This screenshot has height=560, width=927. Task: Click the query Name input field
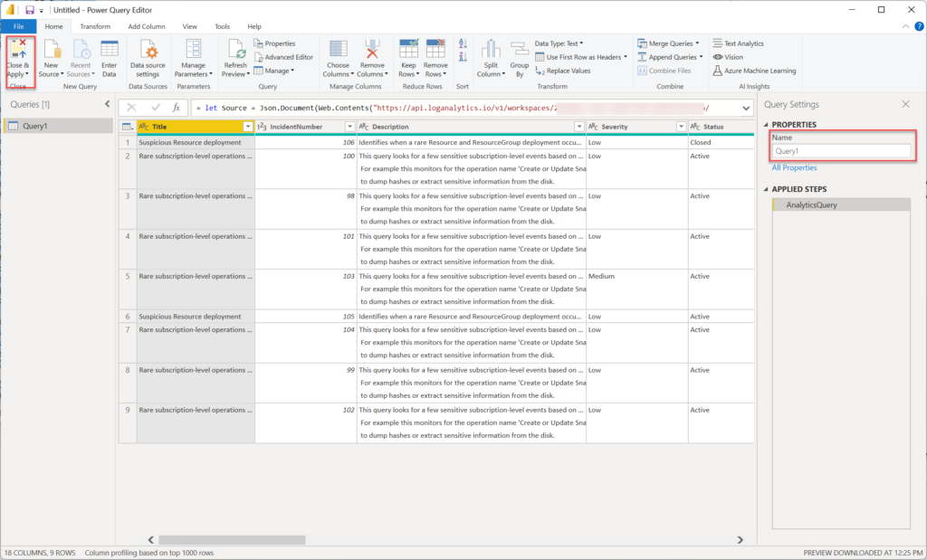(841, 151)
